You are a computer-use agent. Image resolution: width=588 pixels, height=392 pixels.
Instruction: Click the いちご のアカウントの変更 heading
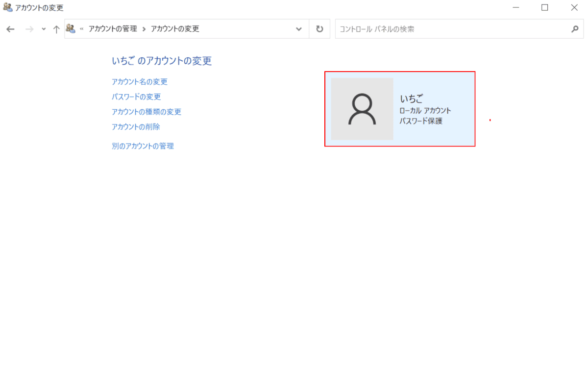162,61
